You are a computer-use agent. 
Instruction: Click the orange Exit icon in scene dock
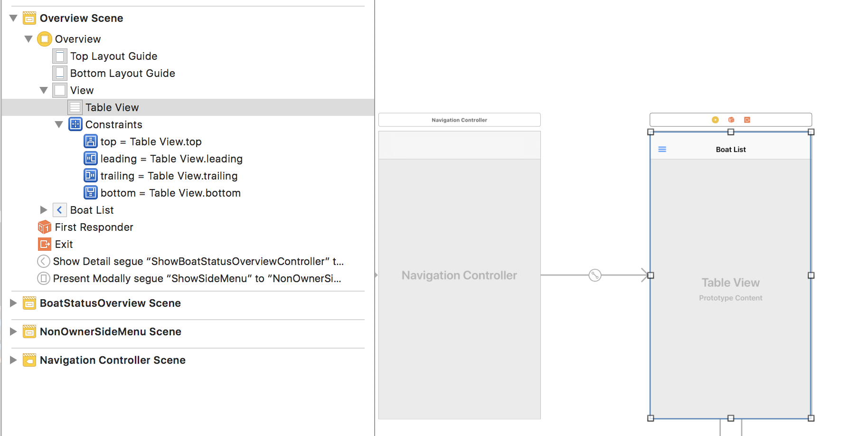(747, 120)
